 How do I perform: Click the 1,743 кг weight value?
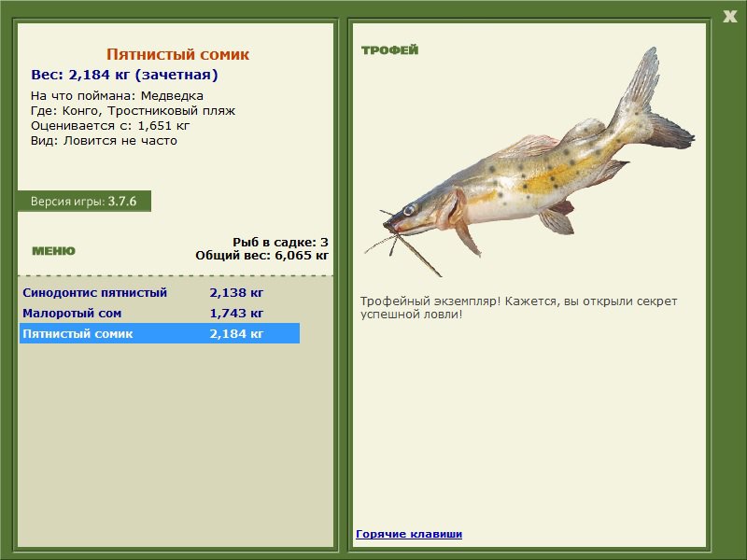tap(236, 313)
